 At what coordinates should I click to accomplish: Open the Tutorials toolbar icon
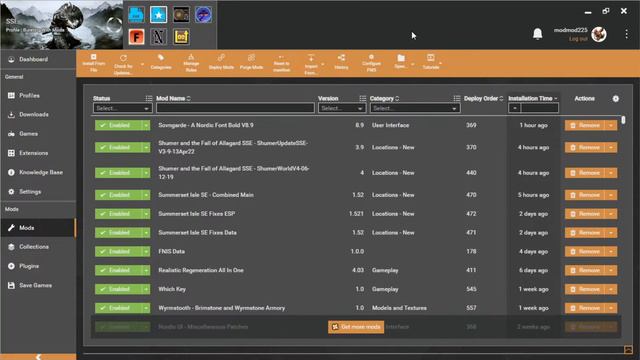coord(431,62)
